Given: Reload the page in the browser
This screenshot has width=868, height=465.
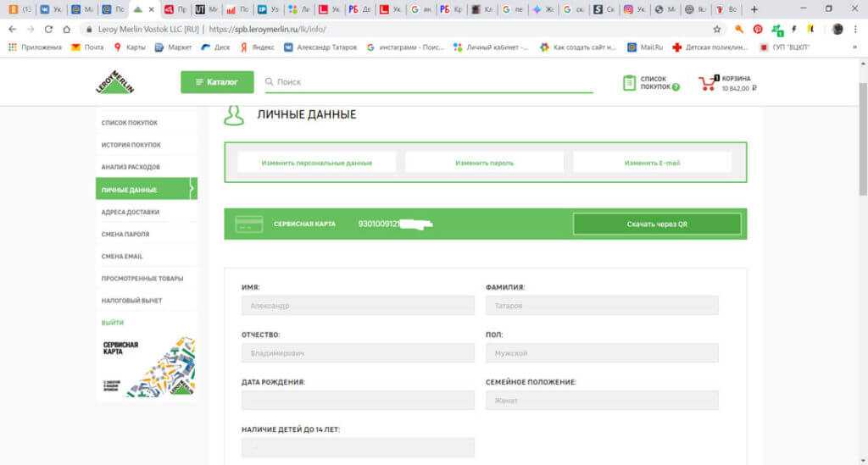Looking at the screenshot, I should tap(48, 29).
